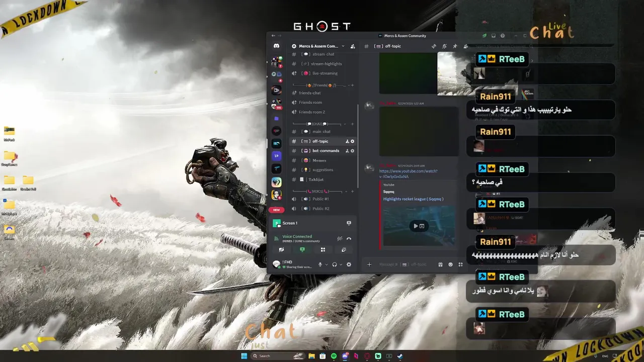Deafen with headphones icon in user panel

click(x=335, y=264)
